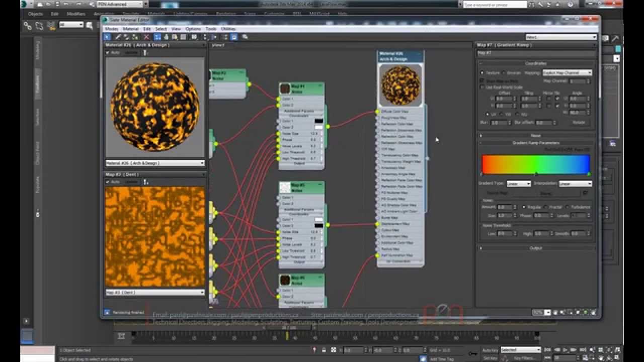This screenshot has height=362, width=644.
Task: Open the Mapping type dropdown
Action: click(567, 73)
